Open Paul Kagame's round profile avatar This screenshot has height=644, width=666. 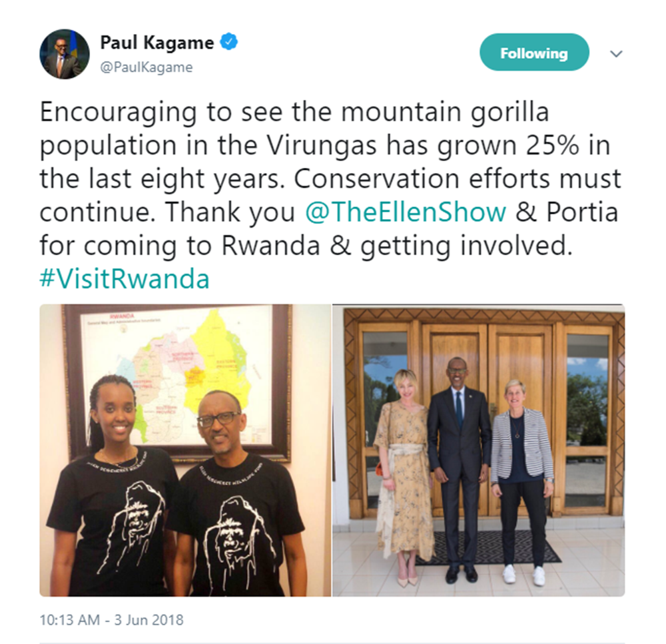click(65, 54)
